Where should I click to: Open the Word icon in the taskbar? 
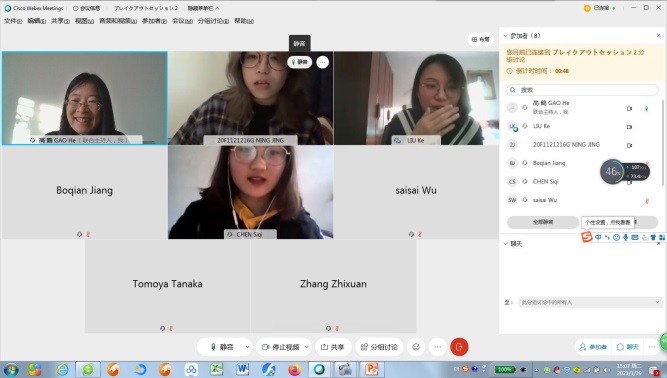click(242, 369)
